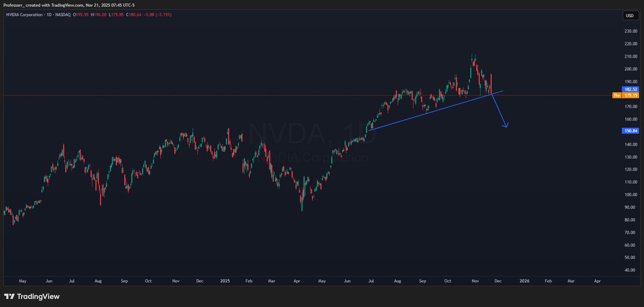Click the 140.00 price axis label
This screenshot has height=307, width=644.
tap(630, 144)
